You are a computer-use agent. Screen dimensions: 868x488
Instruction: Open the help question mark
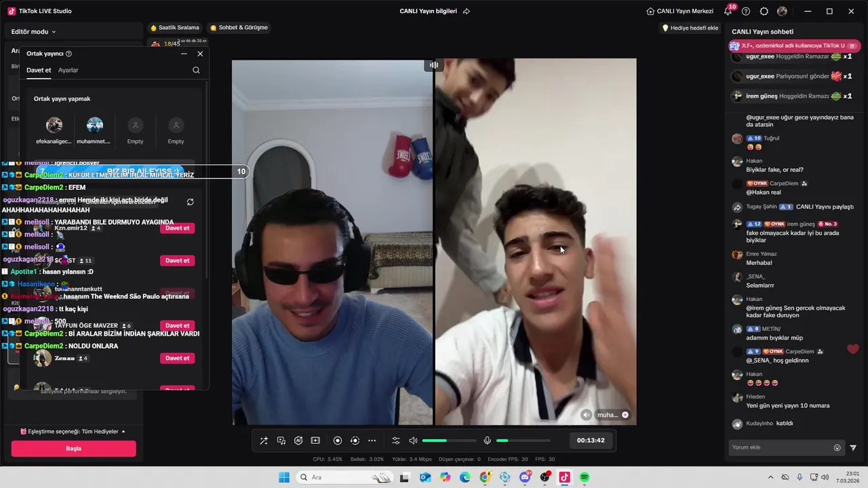point(746,12)
